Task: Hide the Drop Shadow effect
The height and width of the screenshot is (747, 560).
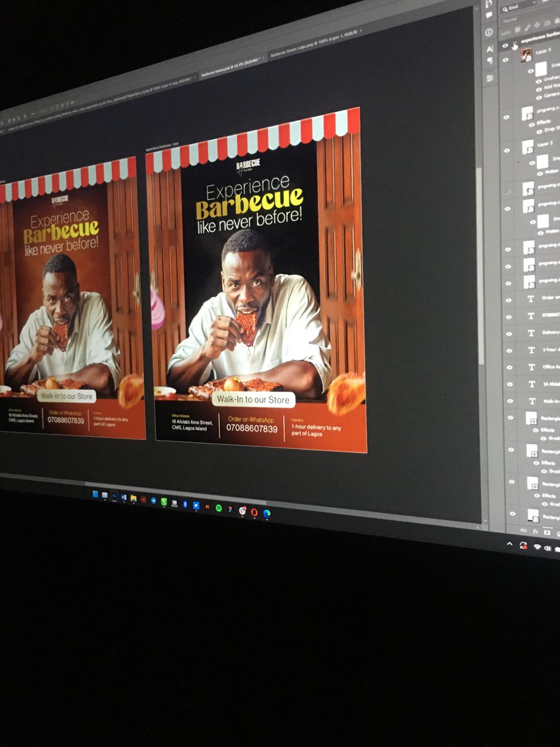Action: tap(539, 132)
